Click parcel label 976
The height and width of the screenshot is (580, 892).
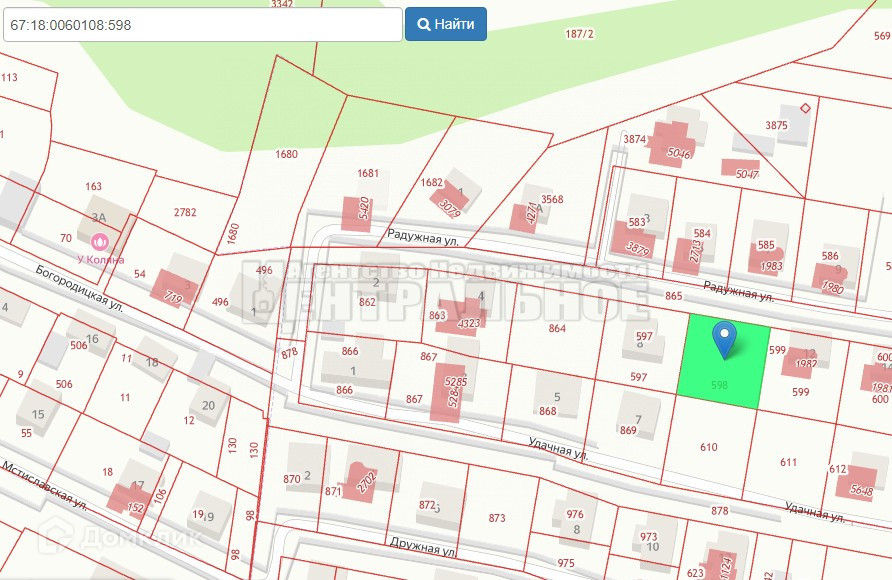[x=575, y=514]
